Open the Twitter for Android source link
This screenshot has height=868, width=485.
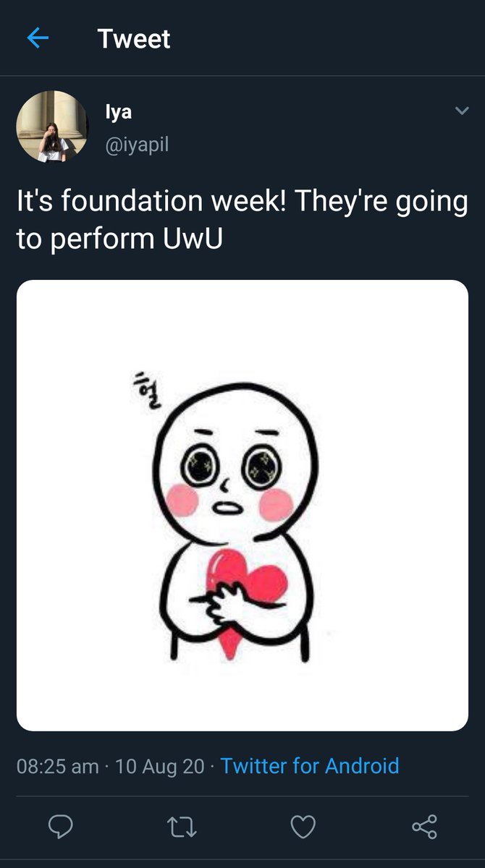[310, 766]
